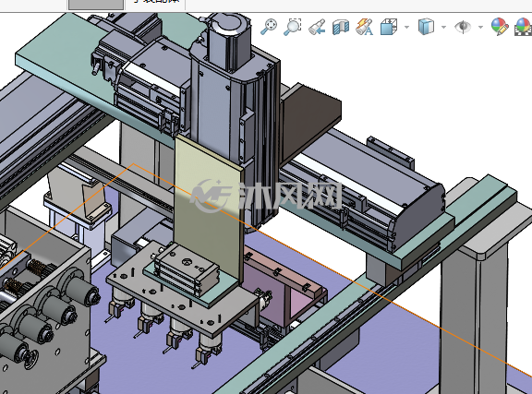
Task: Open Edit Appearance color ball with pencil
Action: pyautogui.click(x=500, y=27)
